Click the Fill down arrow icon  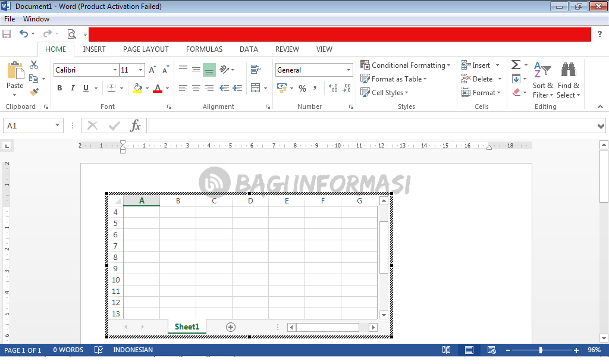(516, 79)
